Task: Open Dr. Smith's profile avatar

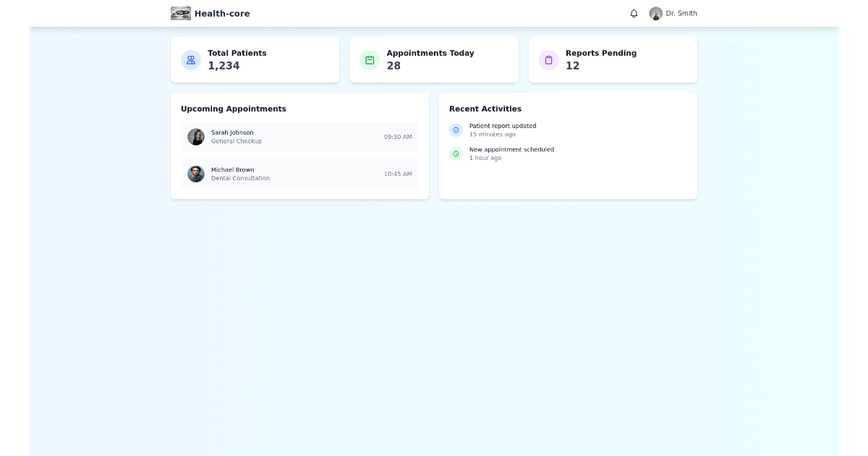Action: pos(655,13)
